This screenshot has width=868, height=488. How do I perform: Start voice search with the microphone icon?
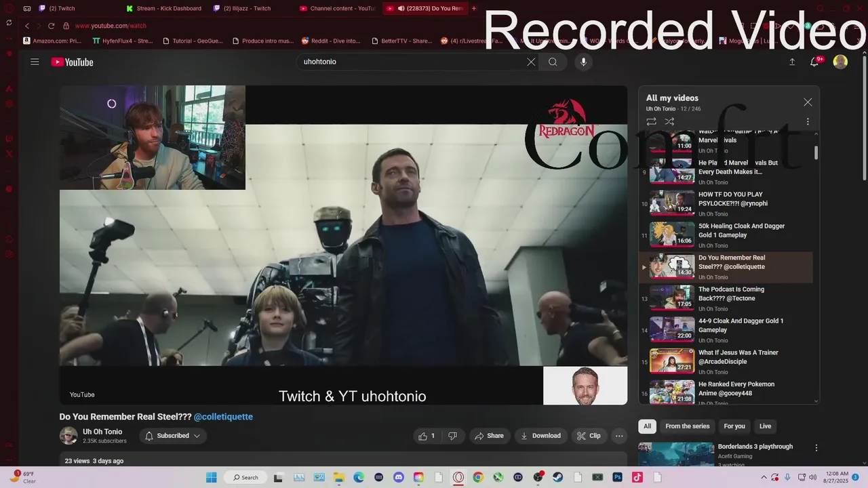tap(583, 62)
